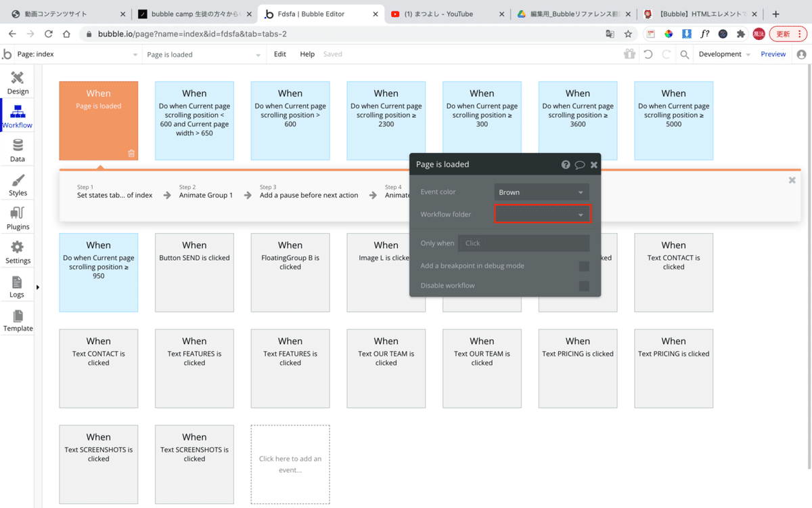Close the Page is loaded property popup
Screen dimensions: 812x508
[594, 165]
